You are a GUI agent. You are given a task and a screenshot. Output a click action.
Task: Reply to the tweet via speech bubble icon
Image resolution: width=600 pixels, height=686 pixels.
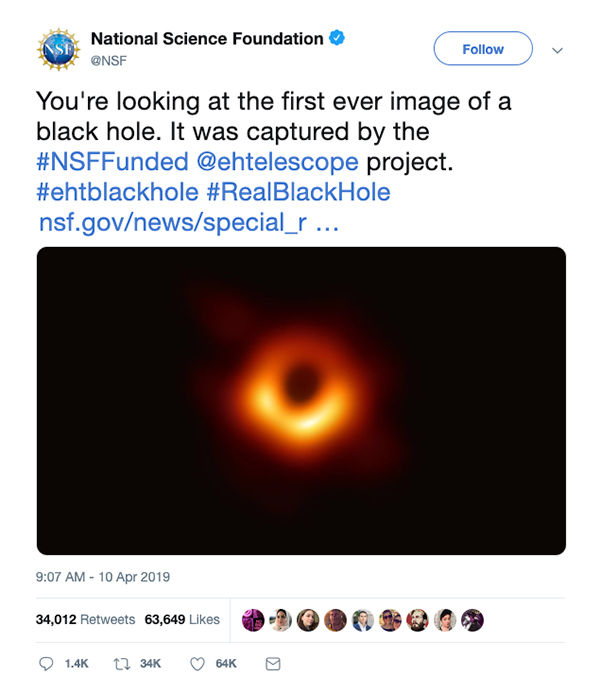coord(46,663)
